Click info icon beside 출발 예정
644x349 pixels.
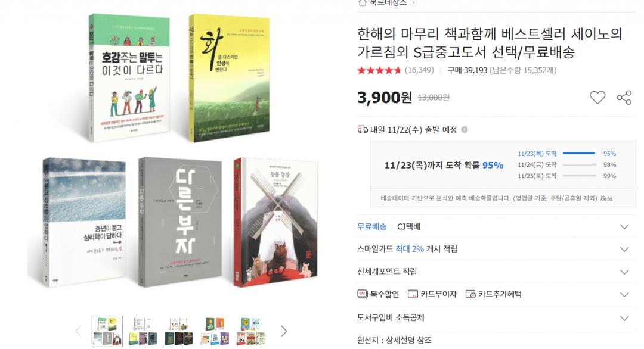(x=465, y=130)
